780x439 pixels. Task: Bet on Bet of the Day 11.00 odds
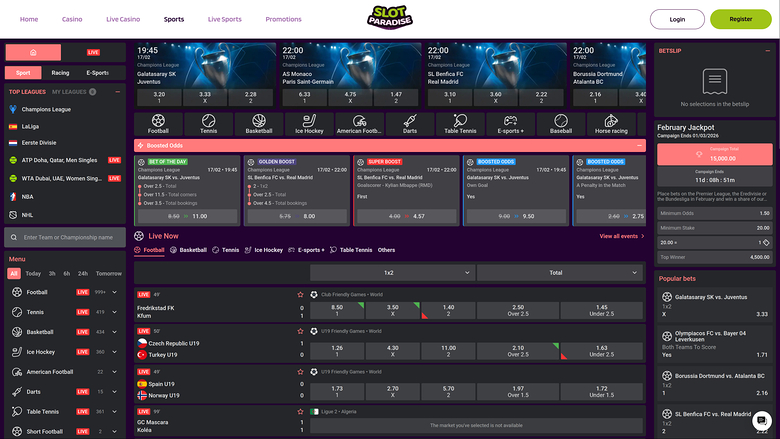click(188, 216)
